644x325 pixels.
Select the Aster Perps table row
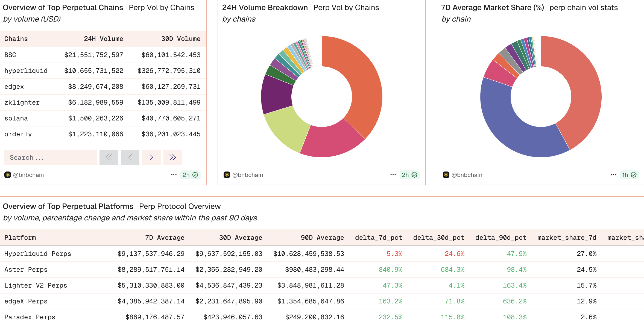(26, 270)
